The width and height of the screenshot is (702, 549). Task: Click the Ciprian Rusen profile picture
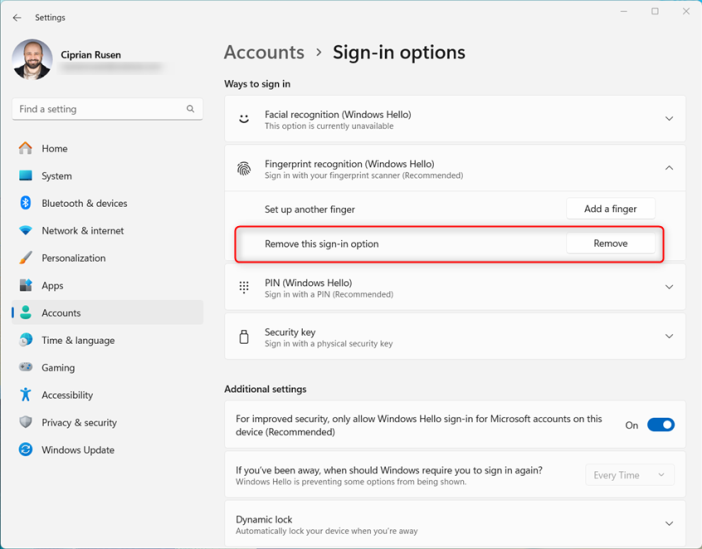pyautogui.click(x=32, y=60)
